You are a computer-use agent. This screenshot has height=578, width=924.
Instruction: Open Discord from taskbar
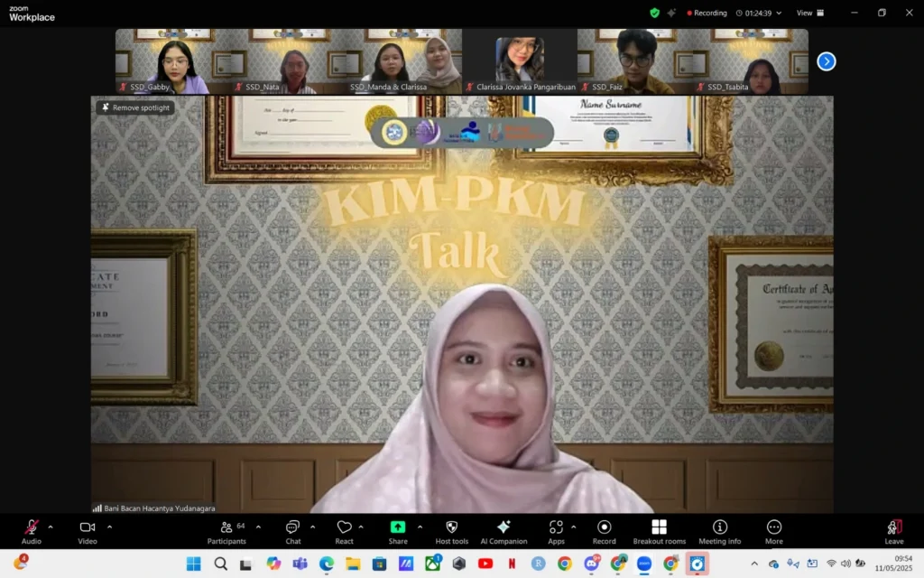[591, 564]
